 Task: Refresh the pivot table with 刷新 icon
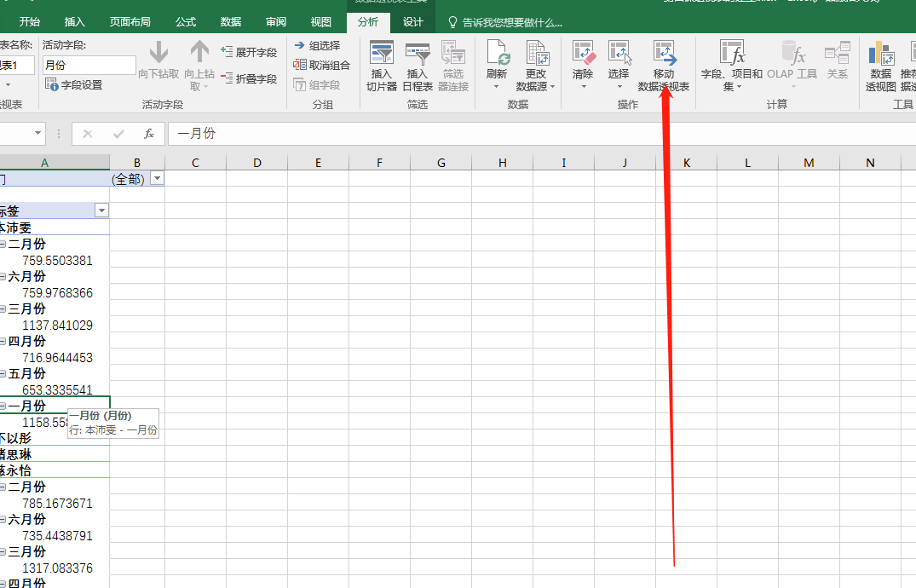497,55
